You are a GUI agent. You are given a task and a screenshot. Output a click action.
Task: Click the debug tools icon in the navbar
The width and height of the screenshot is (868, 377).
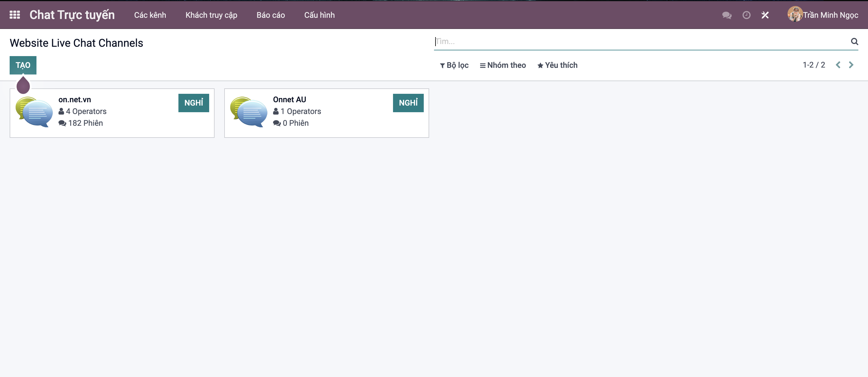point(765,15)
